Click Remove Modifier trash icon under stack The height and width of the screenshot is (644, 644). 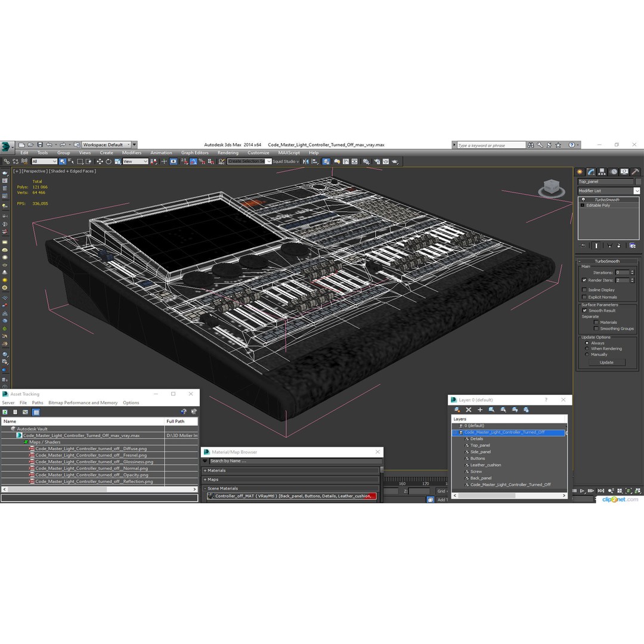click(619, 246)
